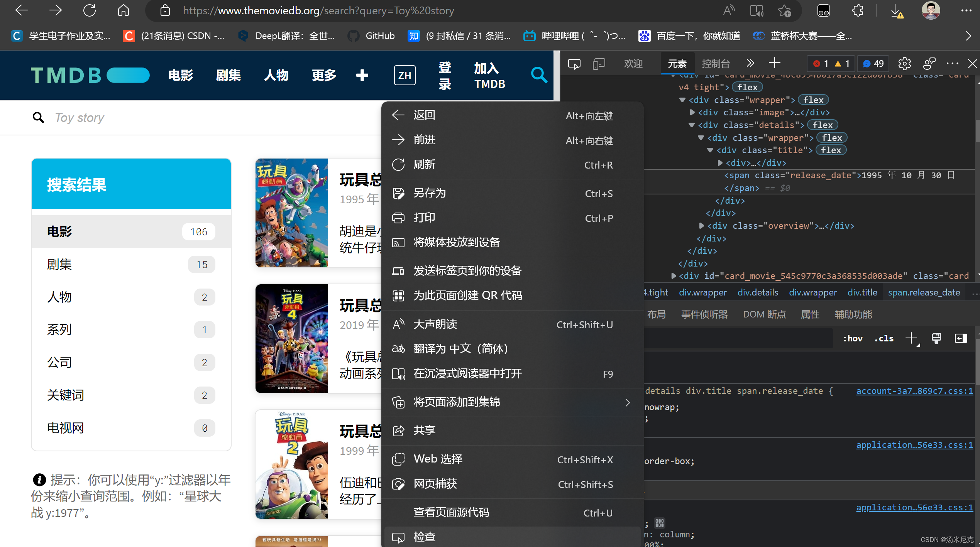Expand the div class="overview" node

pos(701,226)
